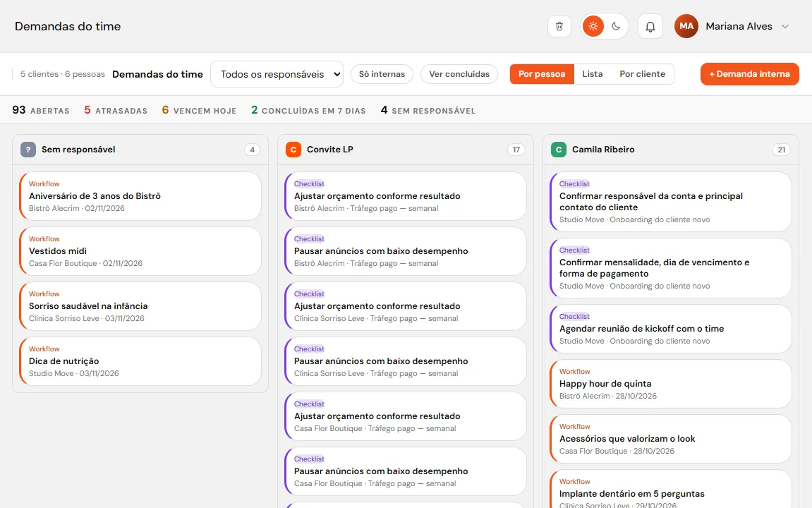Screen dimensions: 812x508
Task: Click the question mark icon of Sem responsável
Action: pos(28,150)
